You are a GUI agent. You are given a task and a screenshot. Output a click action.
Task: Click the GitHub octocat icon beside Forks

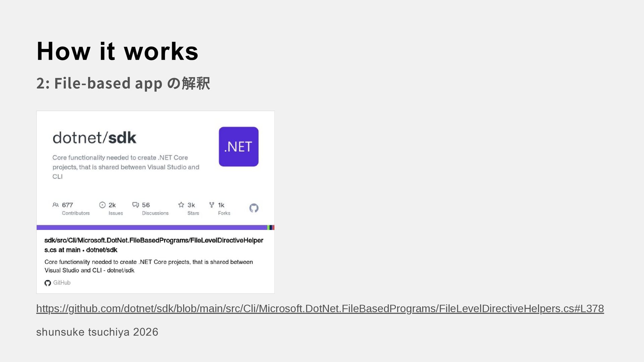[x=254, y=208]
